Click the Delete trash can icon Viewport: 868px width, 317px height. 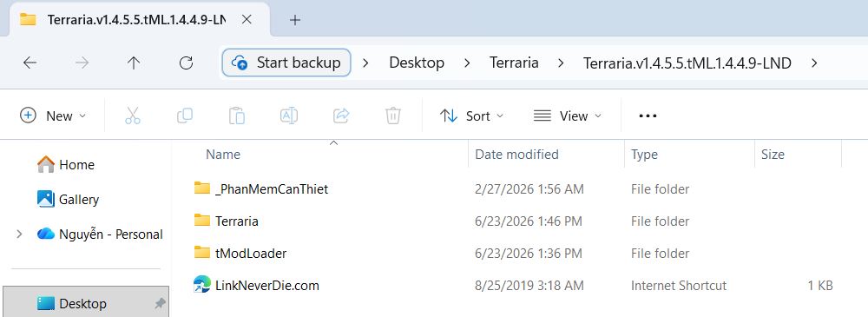click(393, 116)
